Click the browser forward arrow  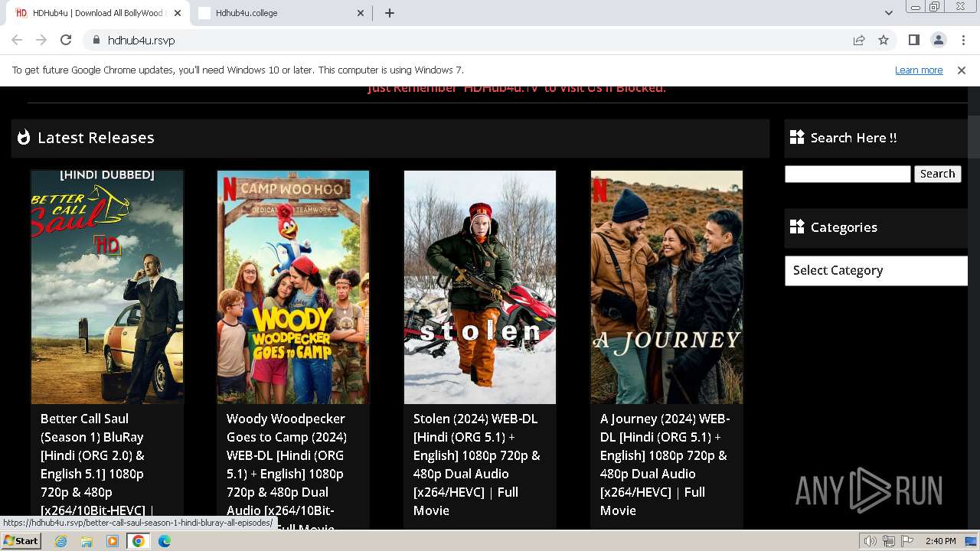pyautogui.click(x=41, y=40)
